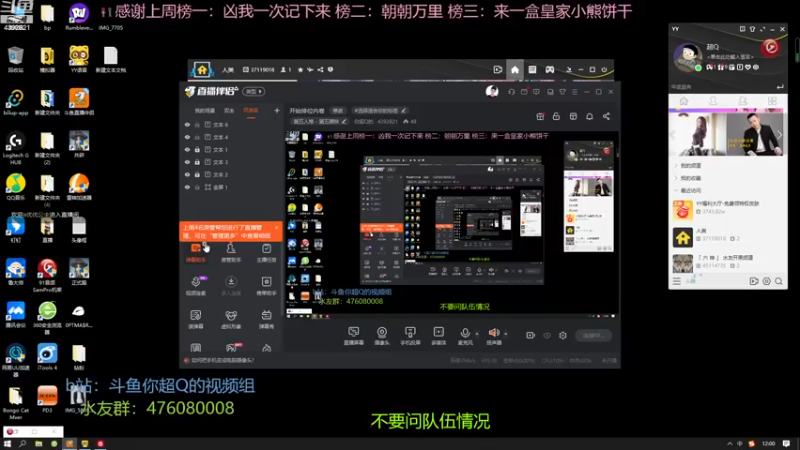Open the 读弹幕 tool
Image resolution: width=800 pixels, height=450 pixels.
tap(196, 319)
